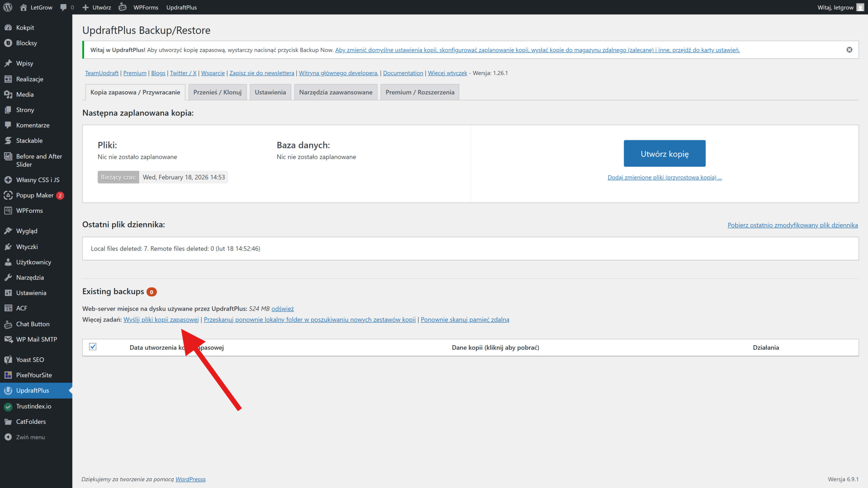Open the Popup Maker sidebar icon

pyautogui.click(x=8, y=195)
